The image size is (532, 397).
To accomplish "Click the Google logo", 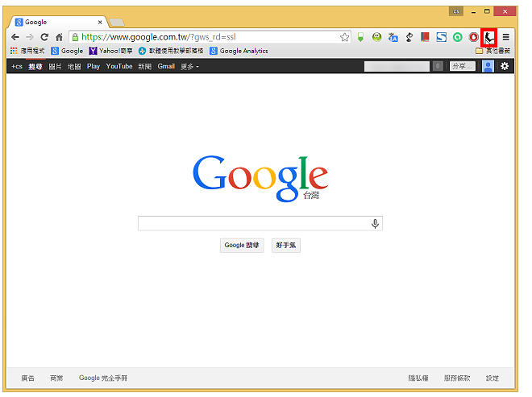I will pos(260,178).
